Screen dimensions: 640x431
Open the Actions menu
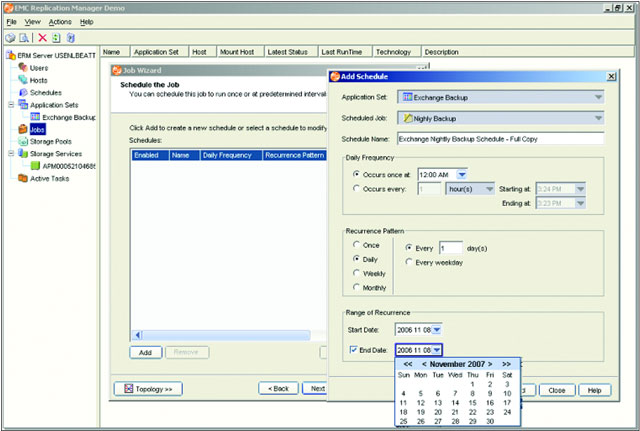coord(60,22)
